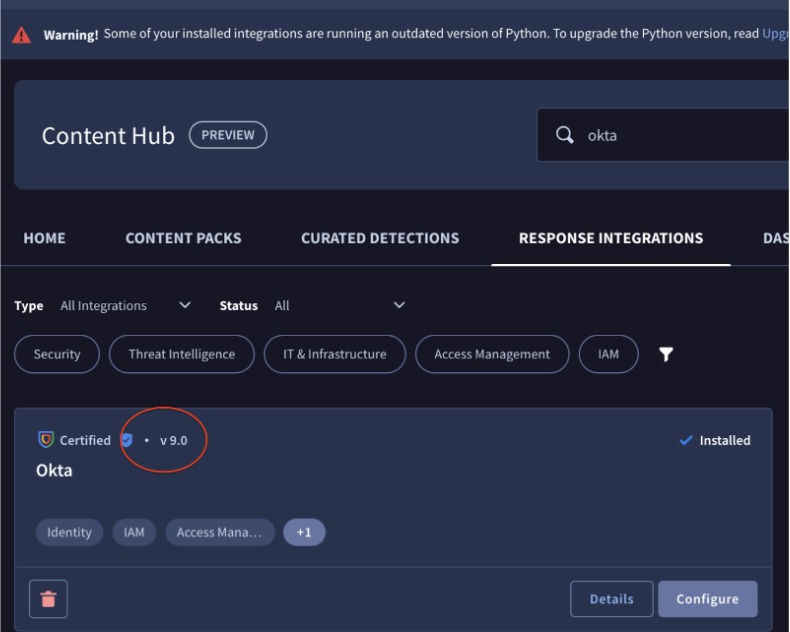
Task: Switch to the Curated Detections tab
Action: tap(380, 238)
